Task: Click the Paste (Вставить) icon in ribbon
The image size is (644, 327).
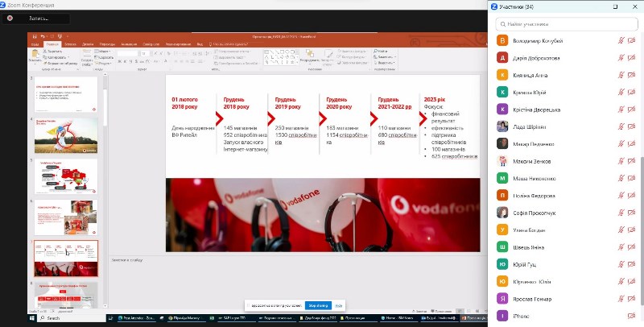Action: (35, 53)
